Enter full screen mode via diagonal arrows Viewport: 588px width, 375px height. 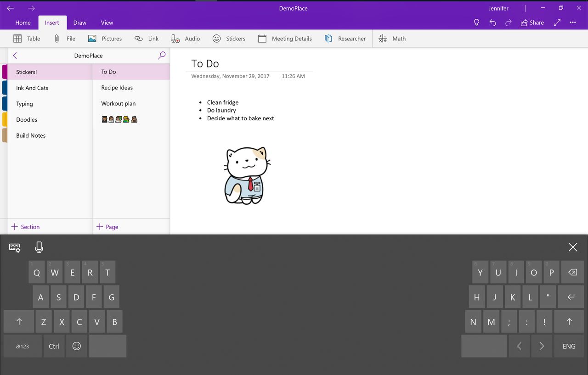pyautogui.click(x=557, y=22)
